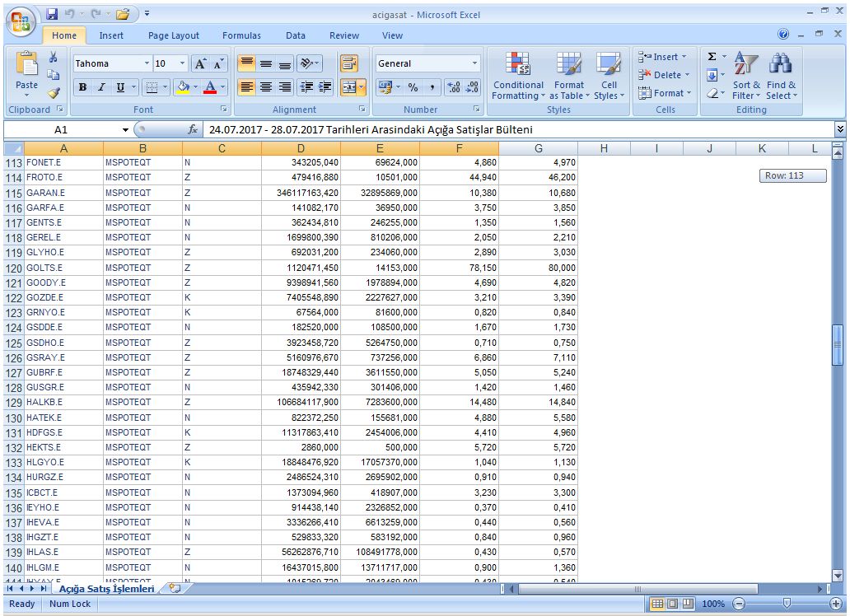The width and height of the screenshot is (850, 616).
Task: Expand the Name Box dropdown
Action: (125, 129)
